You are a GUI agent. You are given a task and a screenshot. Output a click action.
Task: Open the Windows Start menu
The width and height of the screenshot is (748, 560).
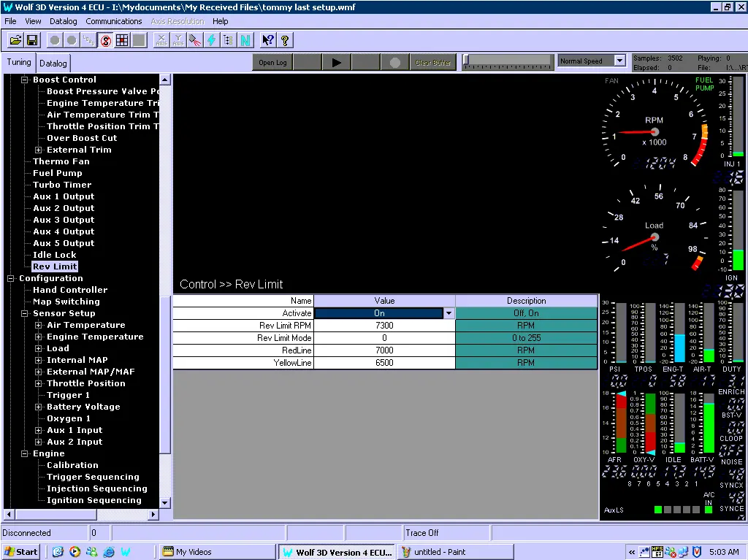[21, 552]
